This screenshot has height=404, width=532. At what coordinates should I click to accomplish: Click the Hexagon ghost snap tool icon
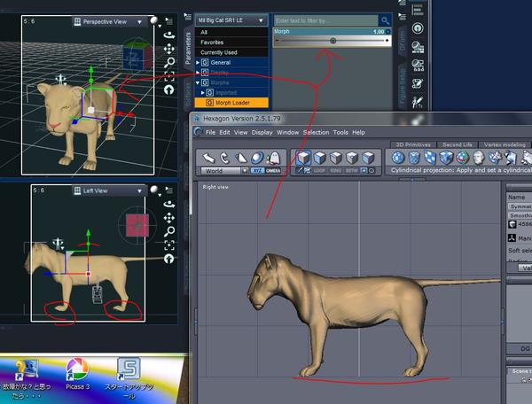[x=273, y=158]
